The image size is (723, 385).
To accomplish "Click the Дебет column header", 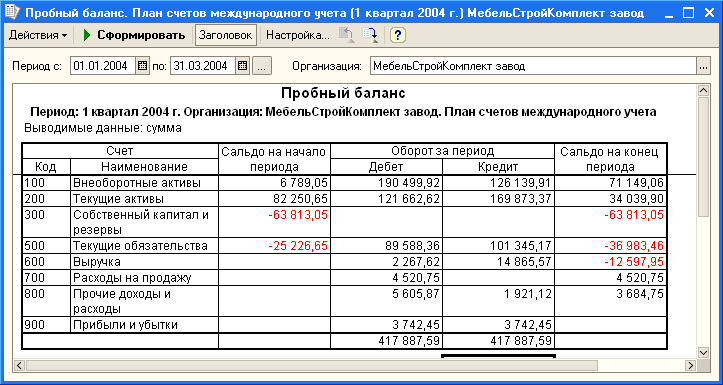I will pyautogui.click(x=386, y=166).
